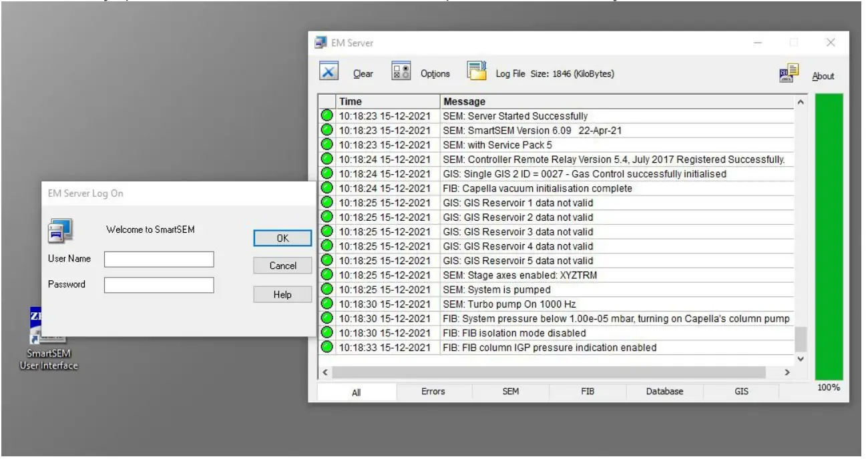Open SmartSEM User Interface desktop shortcut
This screenshot has height=461, width=868.
click(x=48, y=340)
